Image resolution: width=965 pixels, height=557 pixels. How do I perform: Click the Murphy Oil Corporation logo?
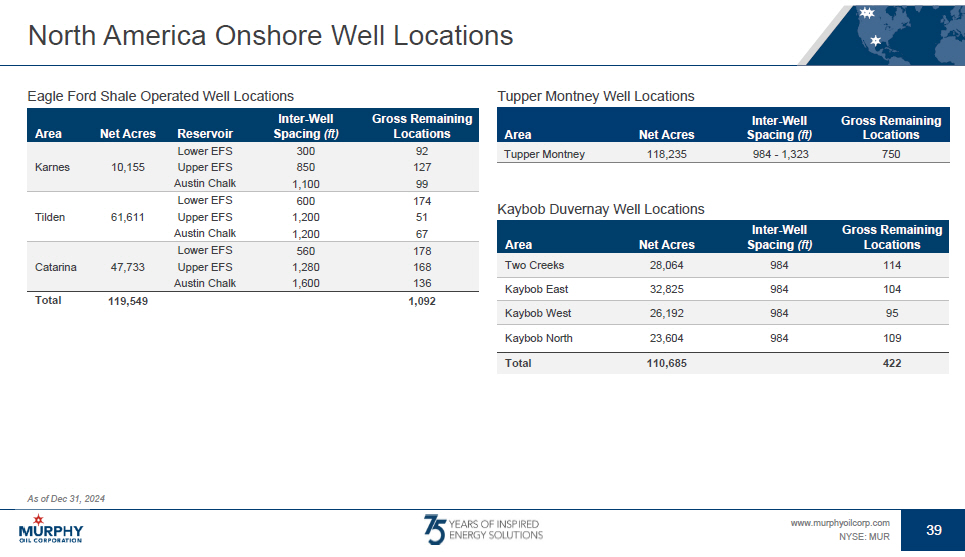coord(51,529)
